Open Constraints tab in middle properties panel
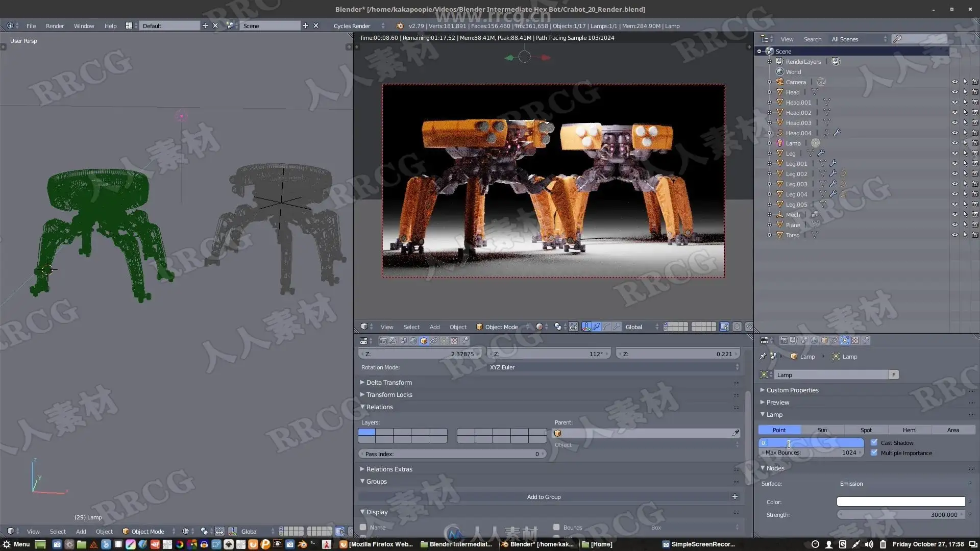The height and width of the screenshot is (551, 980). point(434,341)
